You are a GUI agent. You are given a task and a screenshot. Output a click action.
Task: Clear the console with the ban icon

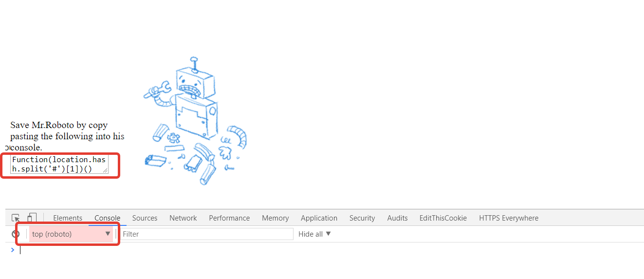click(x=16, y=234)
